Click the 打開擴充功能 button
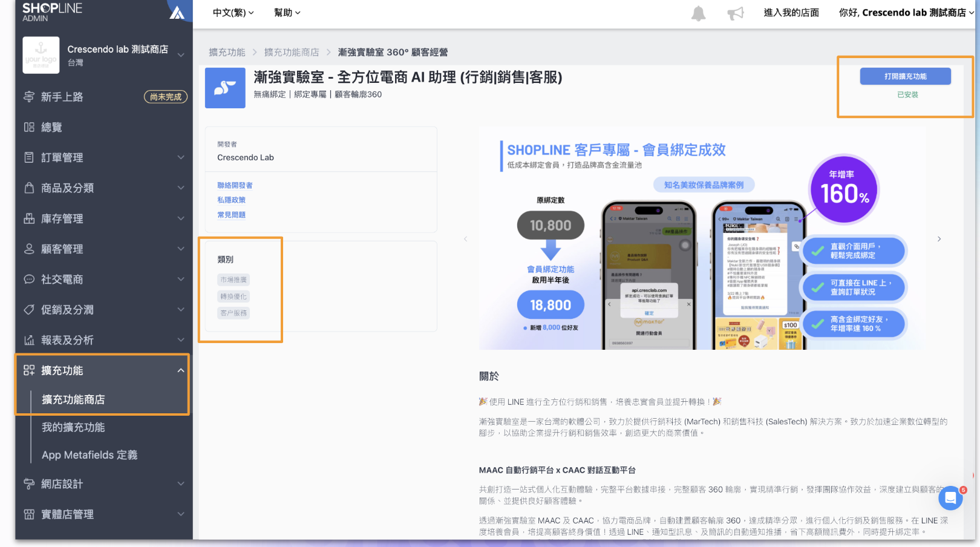Image resolution: width=980 pixels, height=547 pixels. [905, 76]
